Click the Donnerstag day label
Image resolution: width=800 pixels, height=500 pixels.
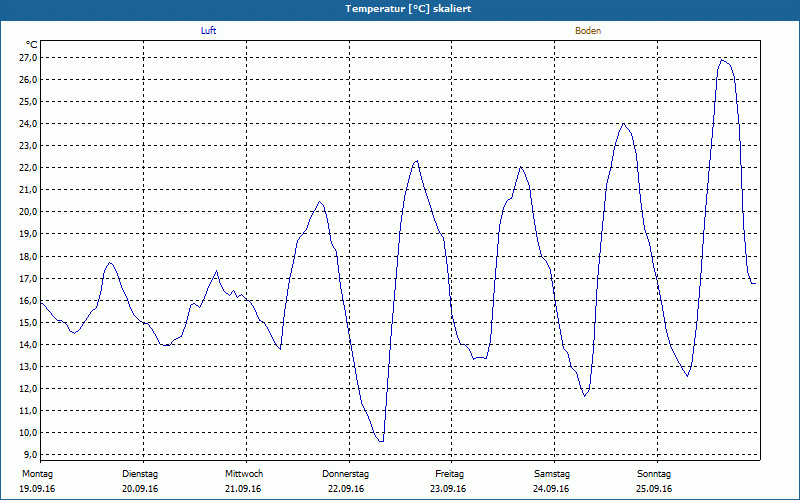click(x=345, y=474)
